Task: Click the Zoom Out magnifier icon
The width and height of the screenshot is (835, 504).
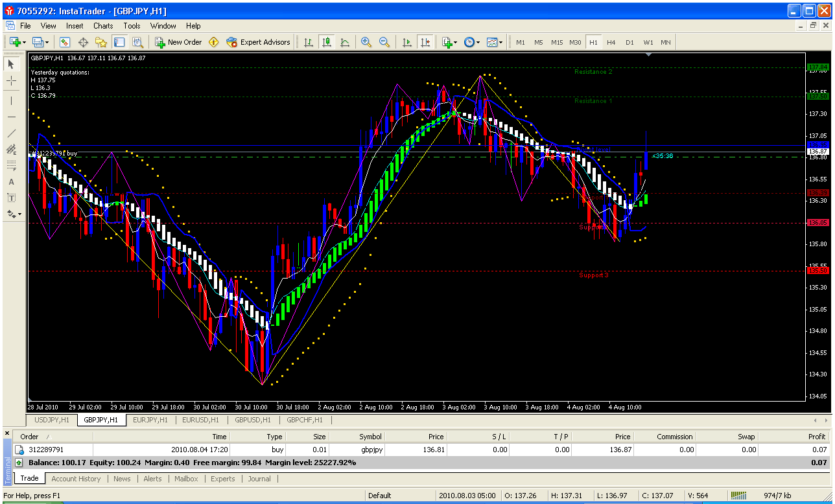Action: point(384,42)
